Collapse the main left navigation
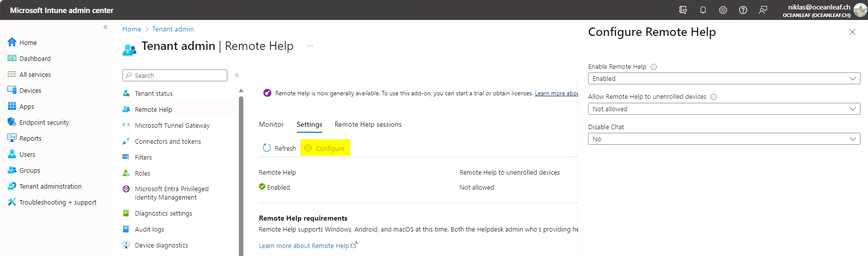Image resolution: width=868 pixels, height=256 pixels. (105, 27)
